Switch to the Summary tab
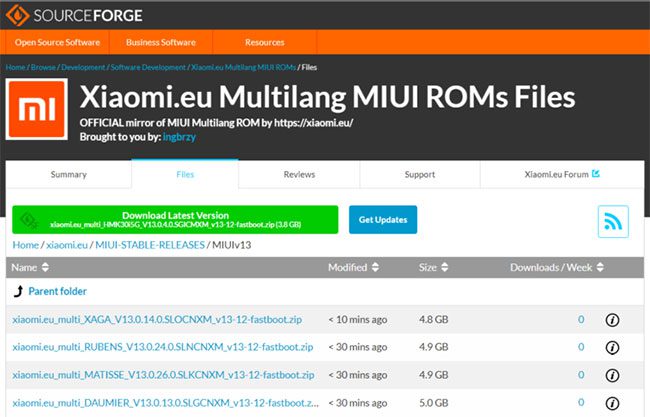The image size is (650, 417). (69, 175)
